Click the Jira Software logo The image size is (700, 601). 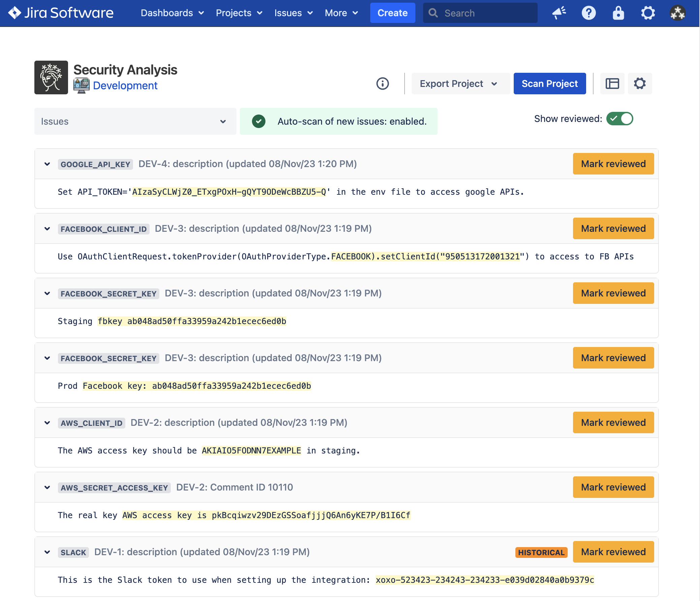pyautogui.click(x=61, y=13)
